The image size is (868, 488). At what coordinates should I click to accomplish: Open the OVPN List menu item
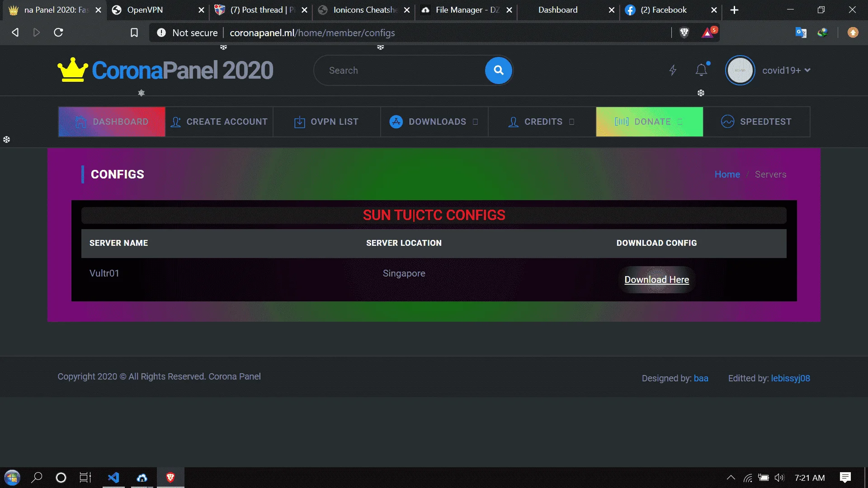(x=326, y=122)
